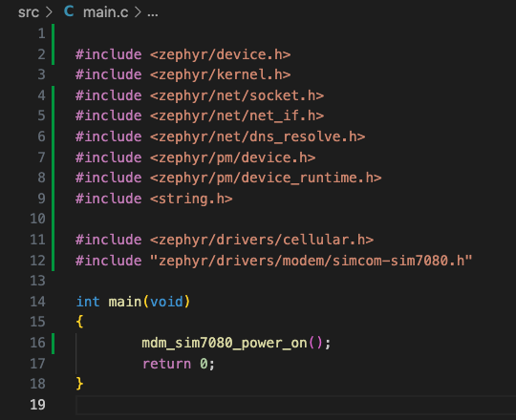Click the return keyword on line 17
The image size is (516, 420).
[x=166, y=364]
